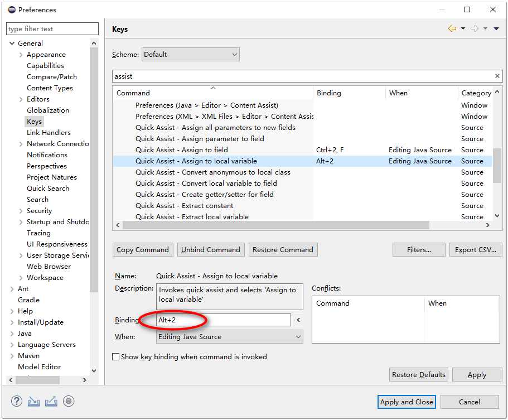Select Capabilities in the tree
This screenshot has height=420, width=508.
tap(45, 65)
